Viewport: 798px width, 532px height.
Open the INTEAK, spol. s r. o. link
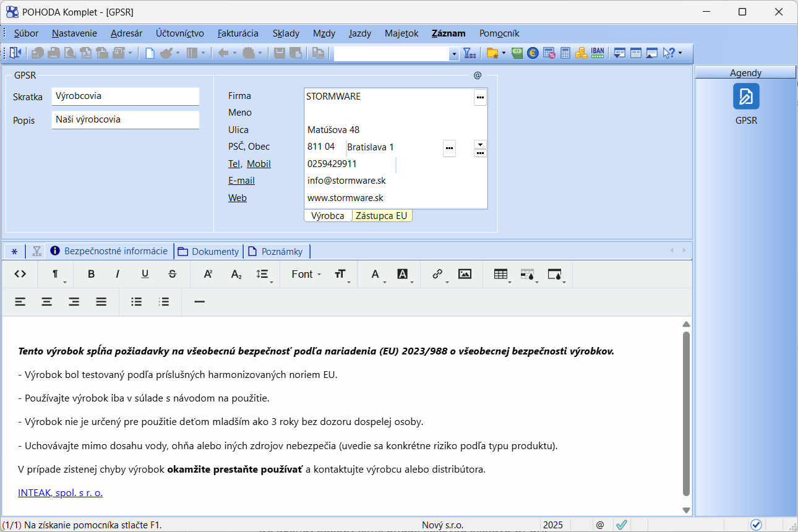pos(61,493)
